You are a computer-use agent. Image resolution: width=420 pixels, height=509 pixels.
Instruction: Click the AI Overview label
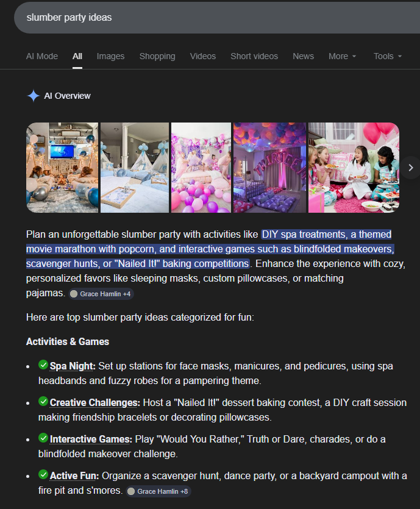[67, 96]
